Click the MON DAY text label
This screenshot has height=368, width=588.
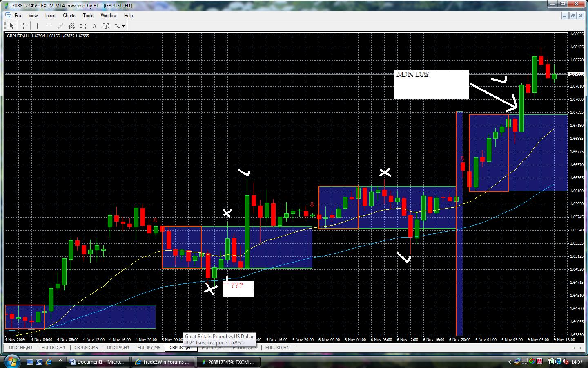(413, 74)
